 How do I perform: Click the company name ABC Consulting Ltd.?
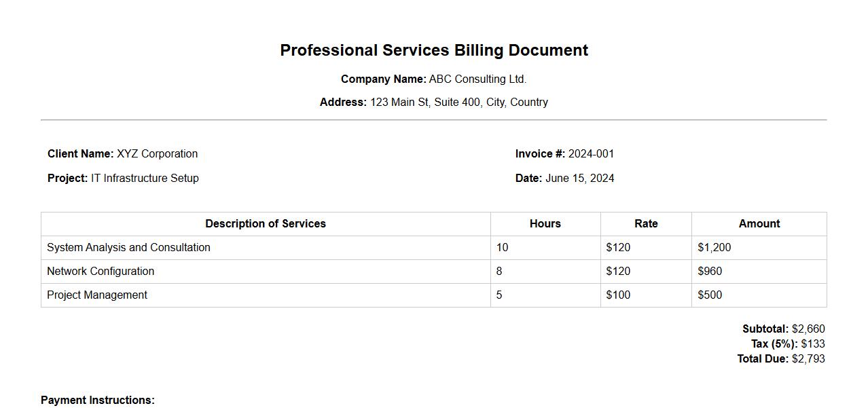click(x=477, y=79)
